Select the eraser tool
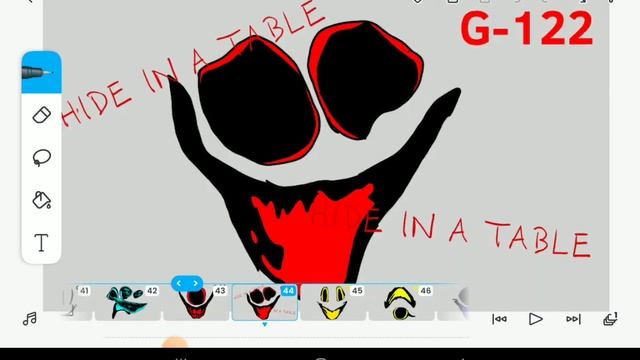Viewport: 640px width, 360px height. [x=41, y=115]
